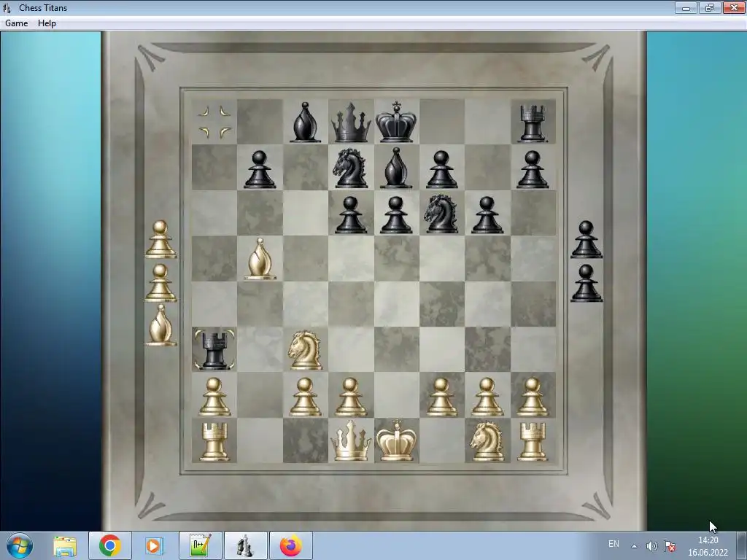
Task: Select the white pawn above the bottom-right rook
Action: tap(532, 397)
